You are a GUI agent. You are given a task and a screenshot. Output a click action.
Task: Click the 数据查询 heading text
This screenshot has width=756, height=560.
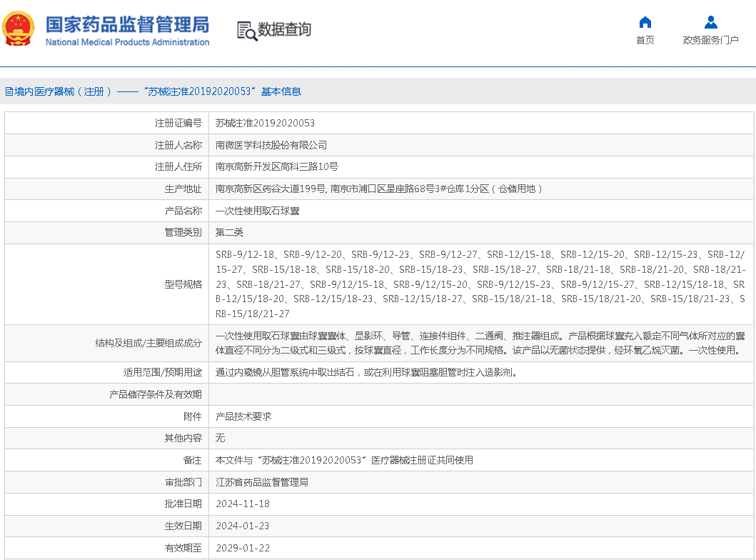284,29
